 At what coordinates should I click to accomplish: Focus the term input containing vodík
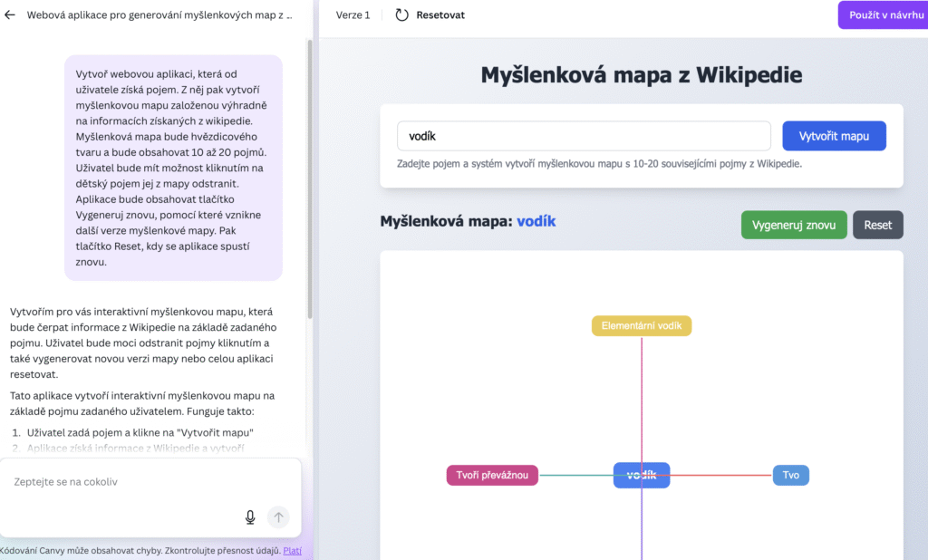point(584,136)
